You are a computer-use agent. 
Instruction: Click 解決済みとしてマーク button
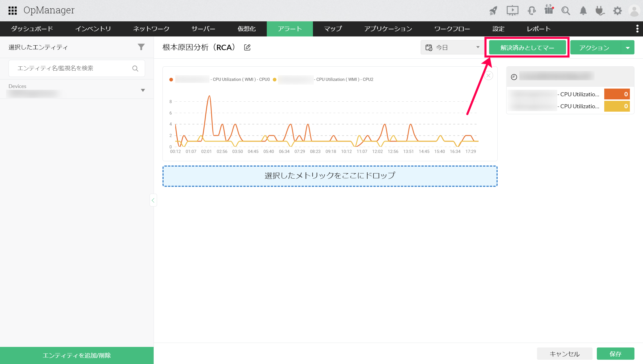(x=527, y=48)
